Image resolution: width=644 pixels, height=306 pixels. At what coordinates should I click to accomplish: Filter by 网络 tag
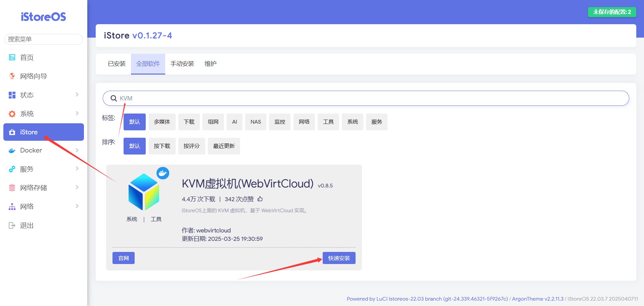pyautogui.click(x=304, y=122)
